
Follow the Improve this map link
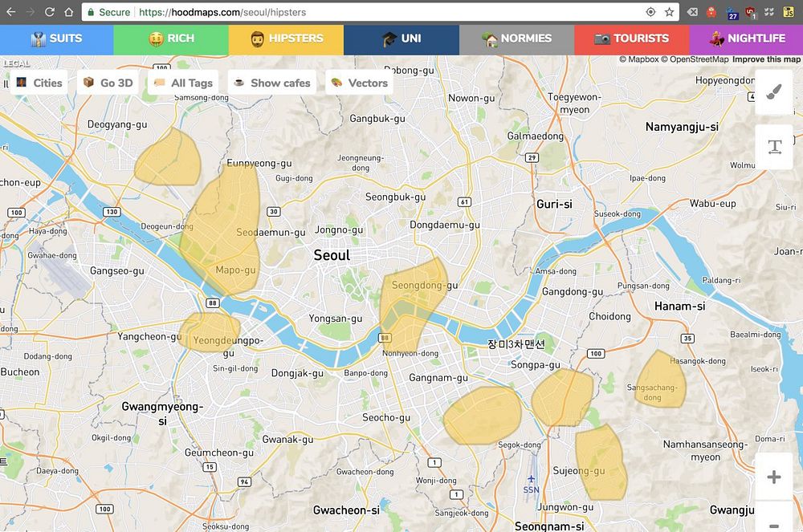[x=766, y=59]
